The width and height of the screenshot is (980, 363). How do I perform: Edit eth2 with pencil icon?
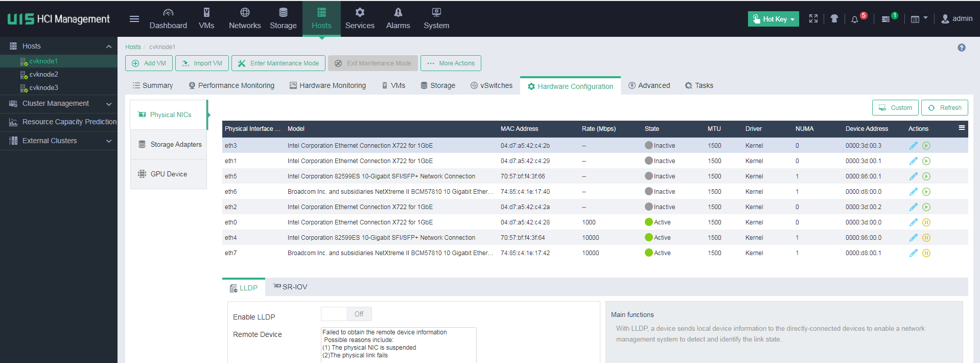(x=914, y=207)
